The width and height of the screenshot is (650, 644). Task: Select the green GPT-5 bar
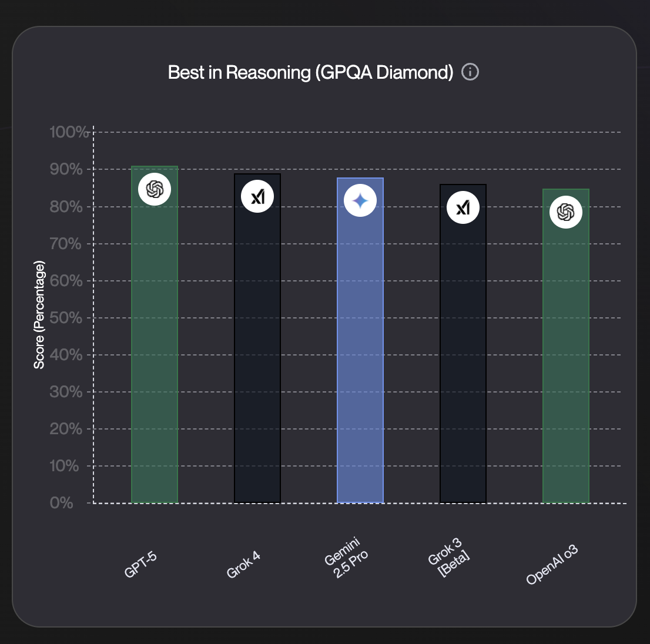point(155,334)
